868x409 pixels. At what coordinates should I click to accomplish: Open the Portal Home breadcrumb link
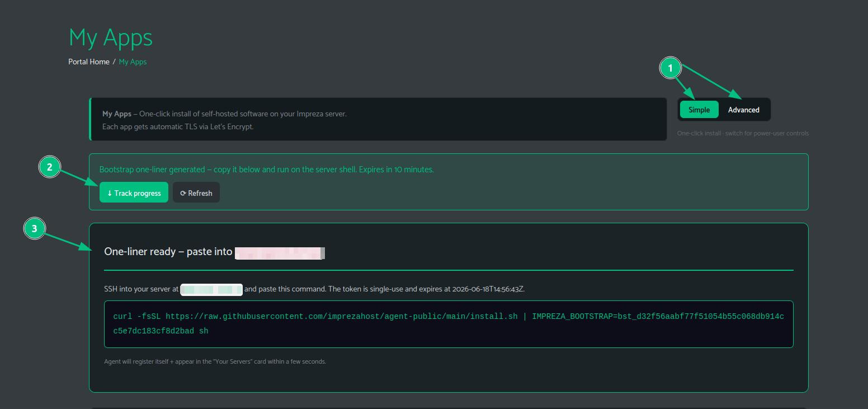(89, 62)
